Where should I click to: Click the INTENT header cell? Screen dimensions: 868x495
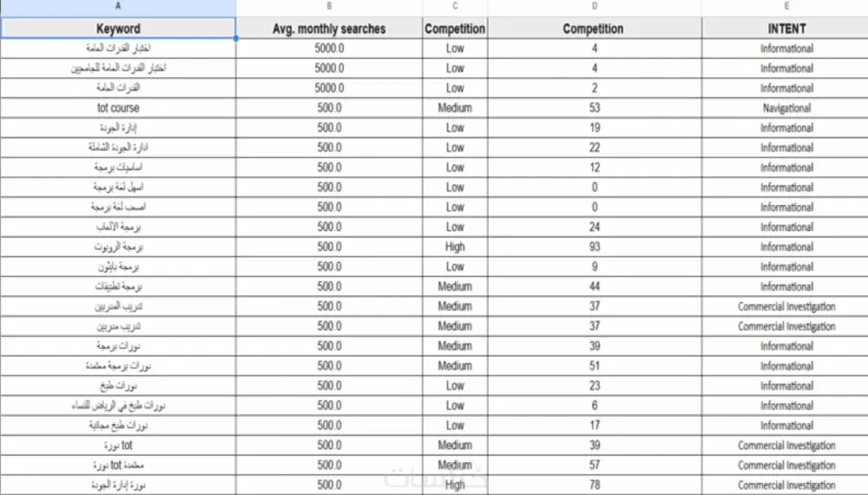point(786,29)
